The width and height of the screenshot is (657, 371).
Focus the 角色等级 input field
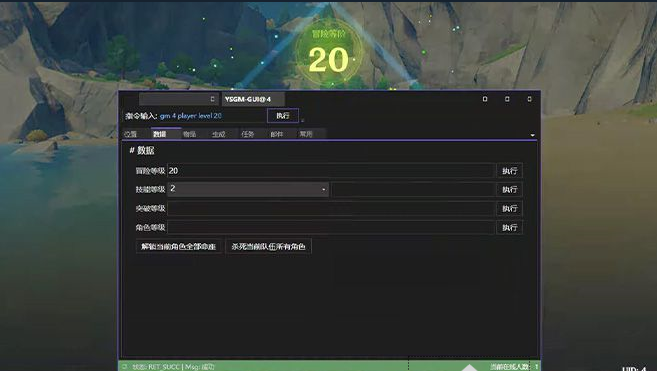331,227
